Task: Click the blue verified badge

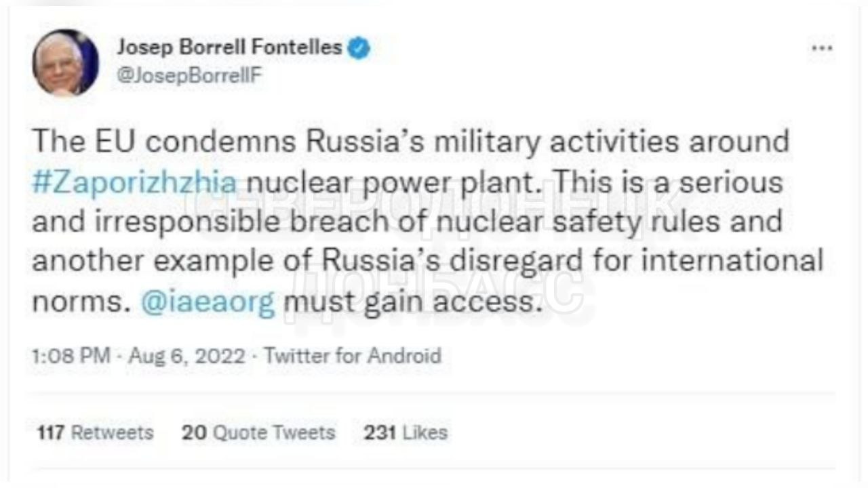Action: point(359,48)
